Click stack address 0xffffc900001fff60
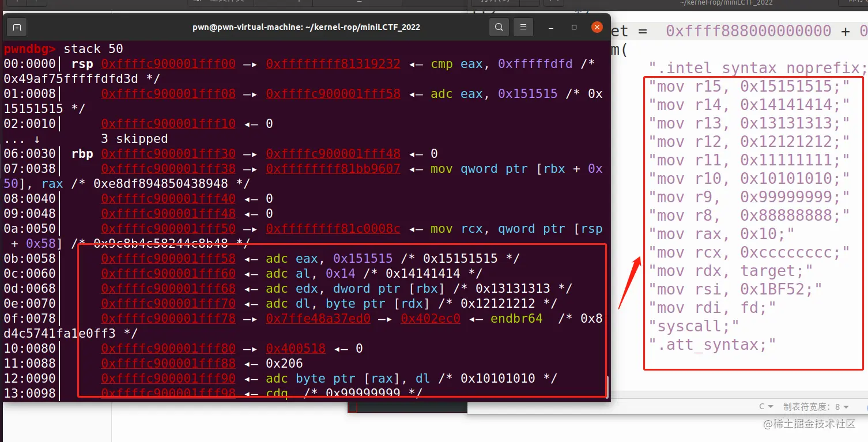This screenshot has height=442, width=868. click(168, 273)
